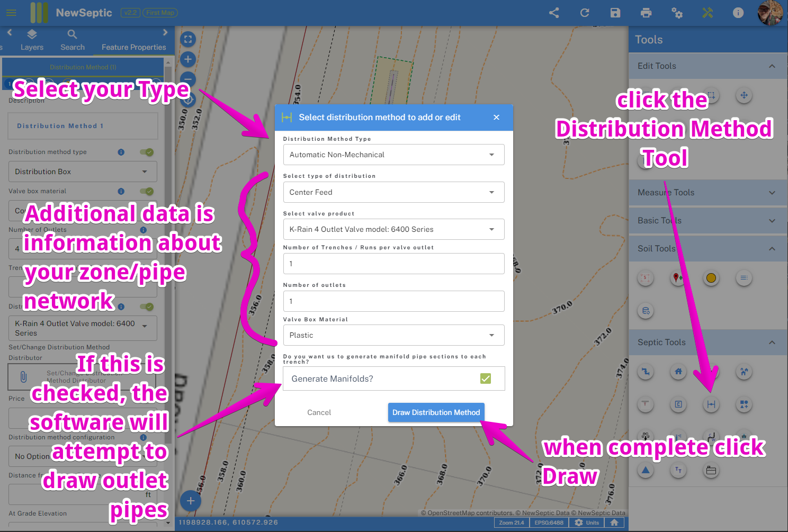This screenshot has width=788, height=532.
Task: Open the Automatic Non-Mechanical type dropdown
Action: [x=393, y=155]
